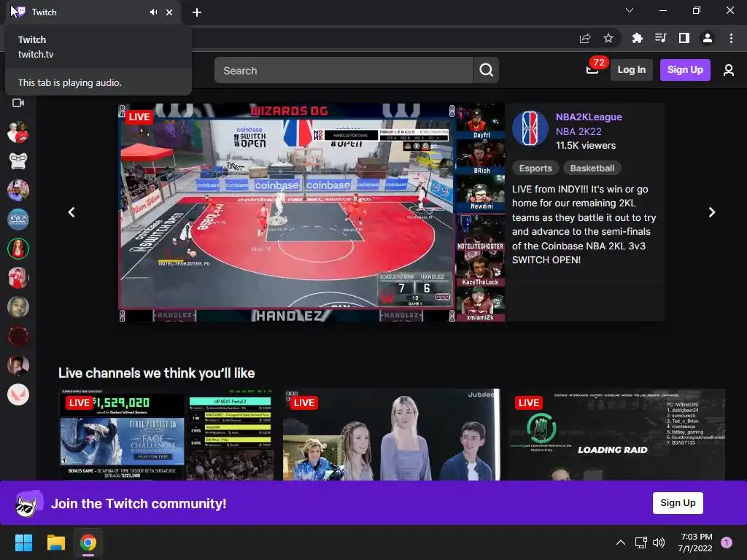Screen dimensions: 747x560
Task: Open the gorilla-face channel avatar in sidebar
Action: tap(18, 161)
